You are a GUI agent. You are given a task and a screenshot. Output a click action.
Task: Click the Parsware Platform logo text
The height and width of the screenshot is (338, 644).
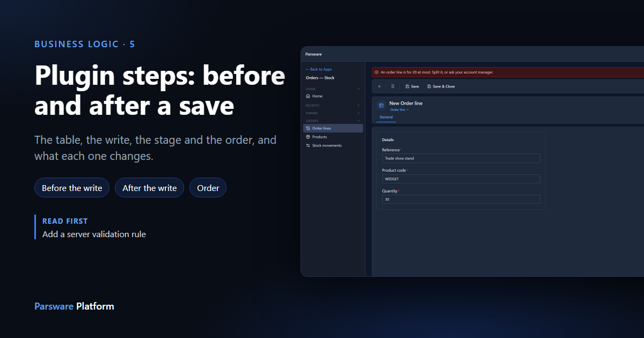point(74,306)
